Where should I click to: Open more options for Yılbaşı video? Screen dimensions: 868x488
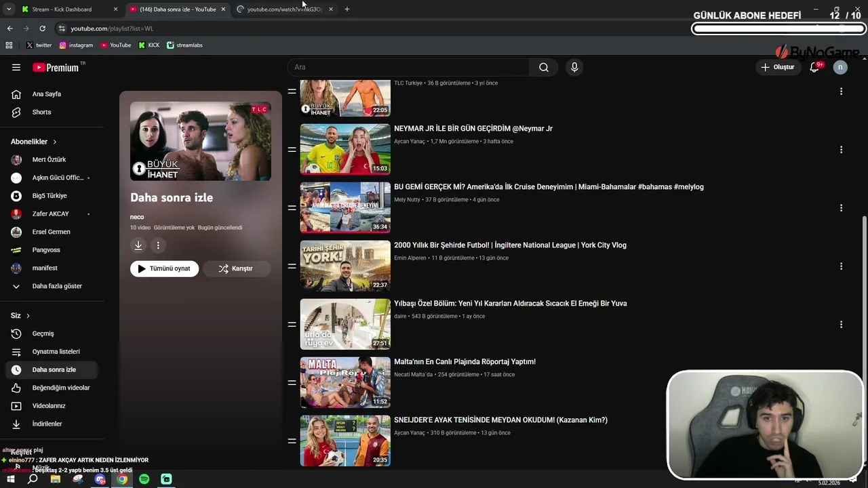click(x=841, y=325)
